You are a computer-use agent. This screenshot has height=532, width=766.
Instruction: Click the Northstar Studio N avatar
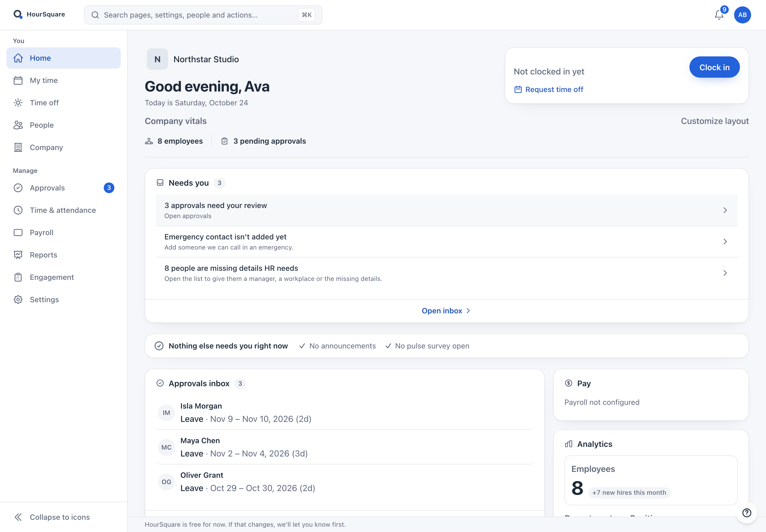click(157, 59)
